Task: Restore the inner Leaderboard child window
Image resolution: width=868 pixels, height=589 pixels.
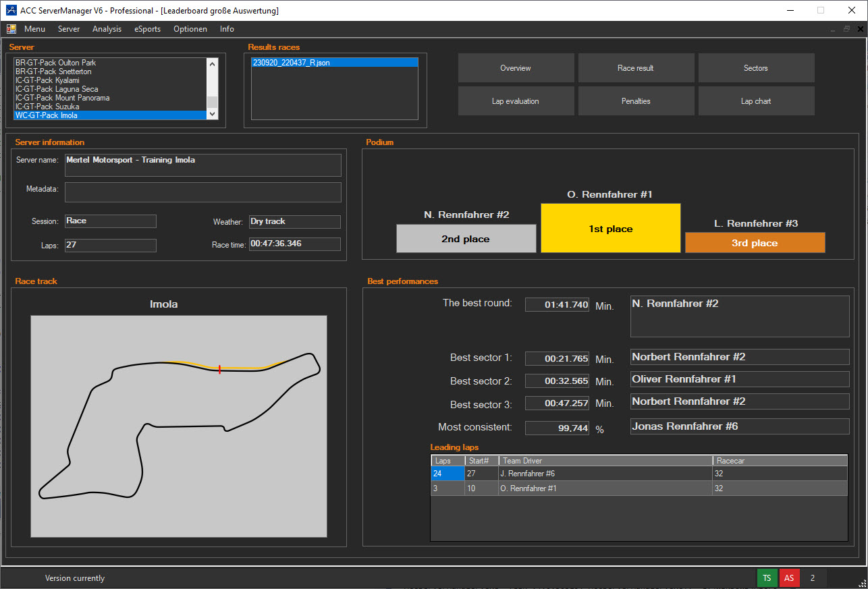Action: pyautogui.click(x=846, y=29)
